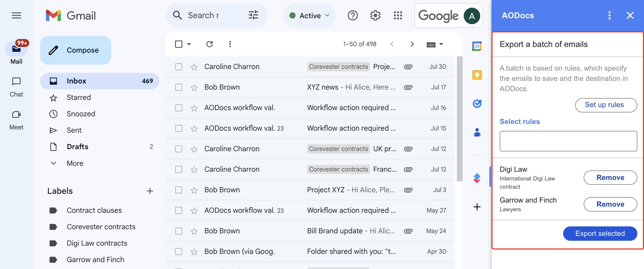644x269 pixels.
Task: Open the Caroline Charron Franc... email
Action: coord(310,169)
